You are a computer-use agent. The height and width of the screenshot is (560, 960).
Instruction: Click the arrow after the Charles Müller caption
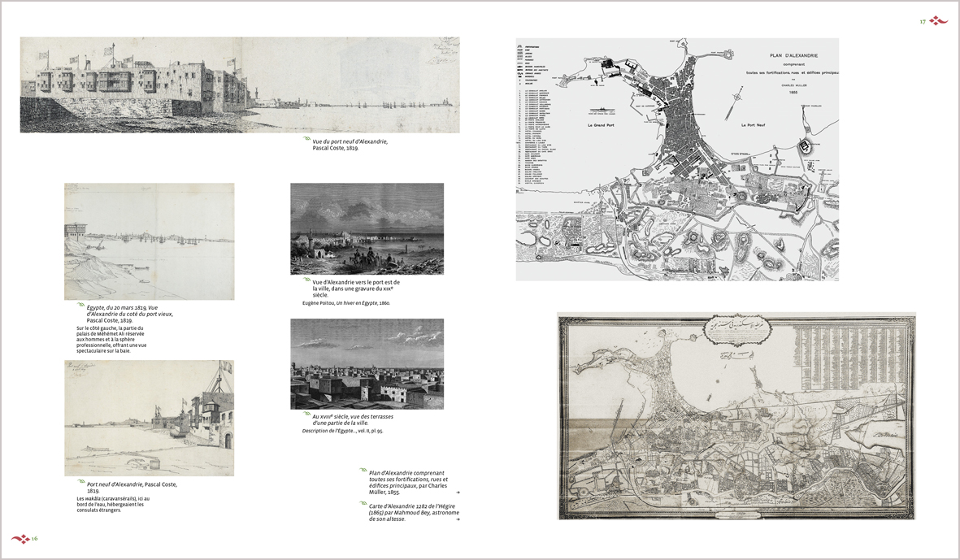click(x=458, y=492)
